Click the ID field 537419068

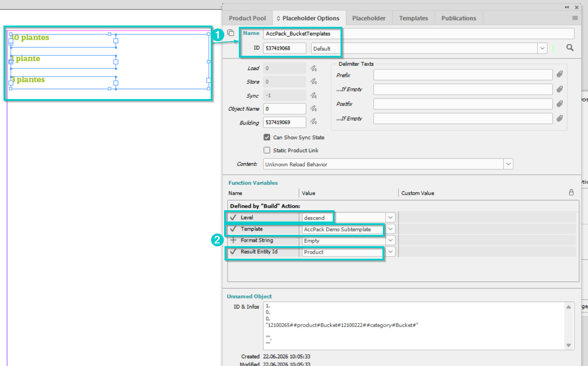[284, 48]
